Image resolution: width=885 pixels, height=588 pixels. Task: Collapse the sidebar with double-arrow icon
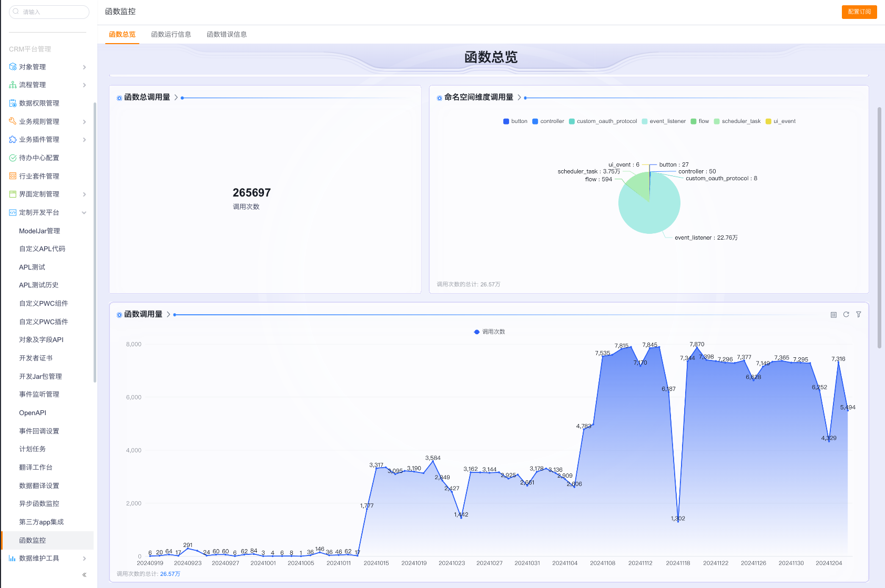[84, 575]
